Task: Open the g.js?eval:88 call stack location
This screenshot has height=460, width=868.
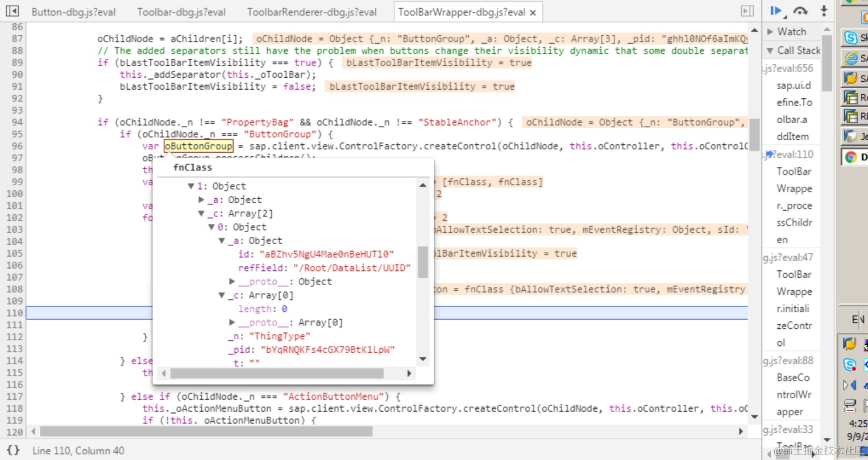Action: tap(788, 361)
